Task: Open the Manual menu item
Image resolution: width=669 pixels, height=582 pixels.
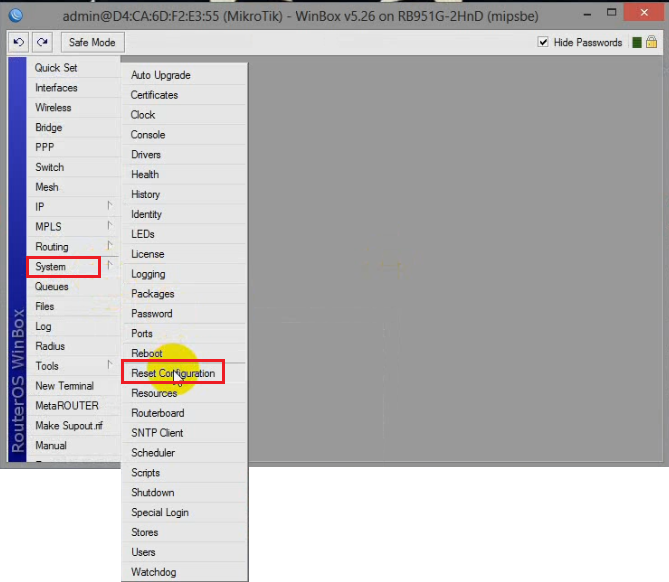Action: [51, 445]
